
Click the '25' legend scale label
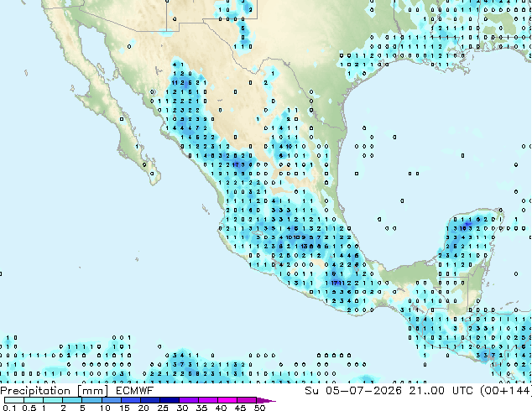pyautogui.click(x=163, y=408)
